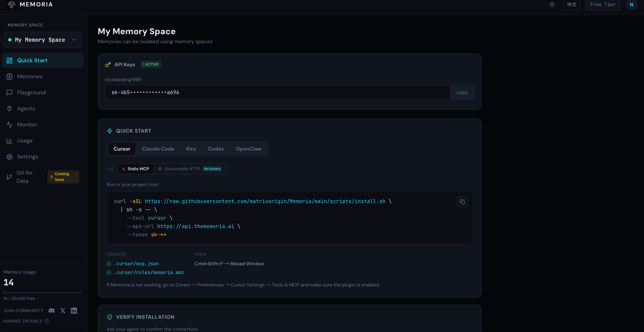Open the Agents panel
The image size is (644, 332).
click(x=26, y=108)
